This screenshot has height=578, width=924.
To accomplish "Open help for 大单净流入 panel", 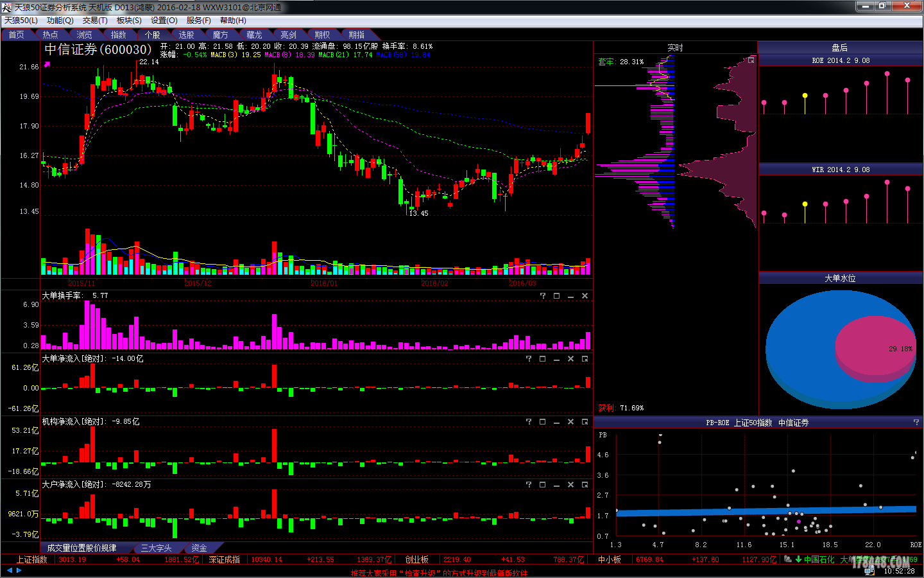I will coord(529,359).
